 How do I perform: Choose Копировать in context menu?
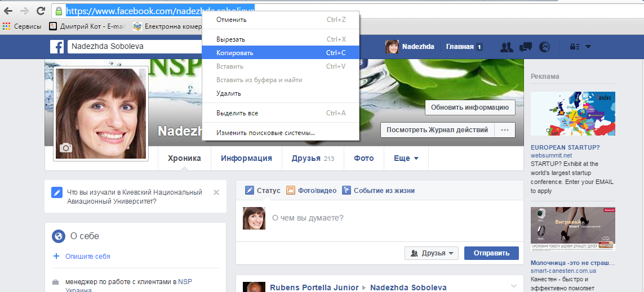(281, 53)
